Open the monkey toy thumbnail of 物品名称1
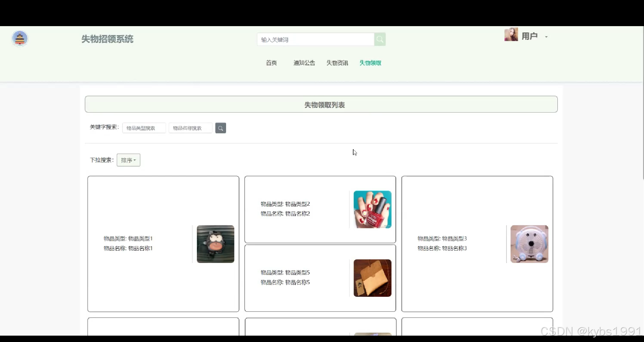 pyautogui.click(x=216, y=244)
